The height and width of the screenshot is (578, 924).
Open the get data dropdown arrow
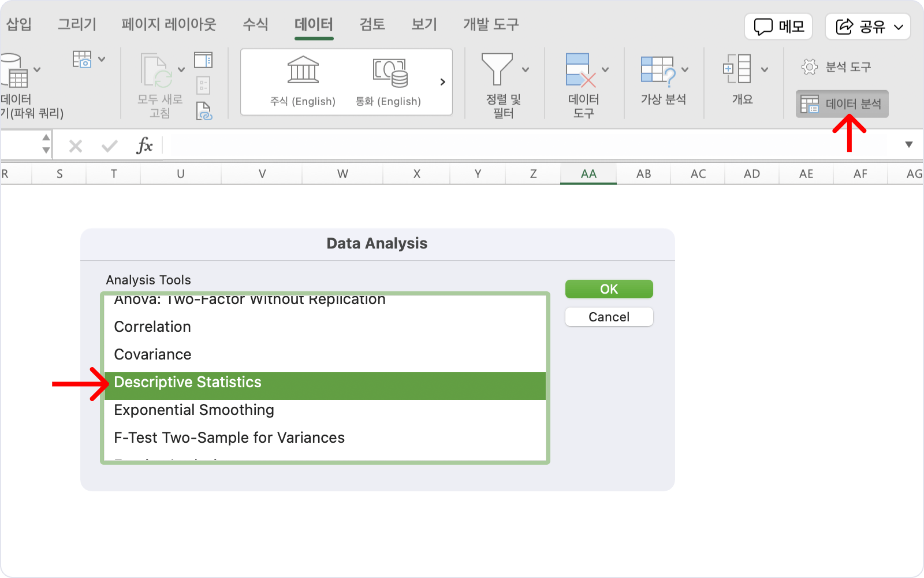tap(37, 70)
